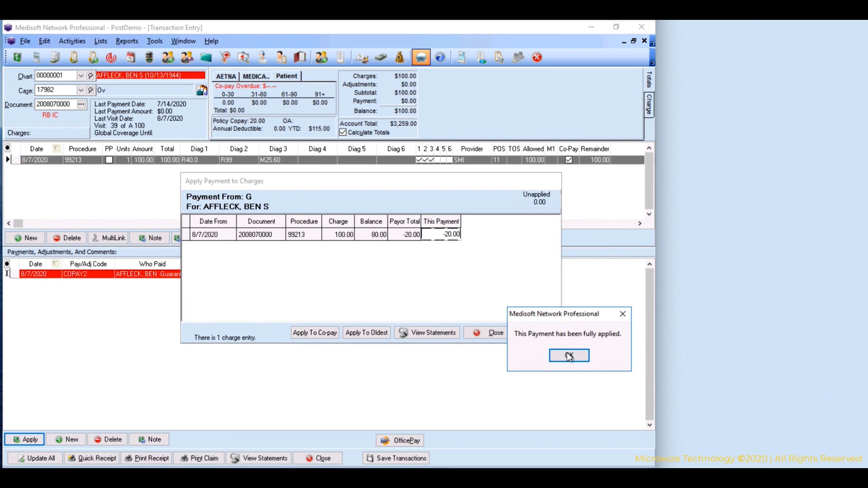Expand the Case number dropdown
The height and width of the screenshot is (488, 868).
pos(81,90)
